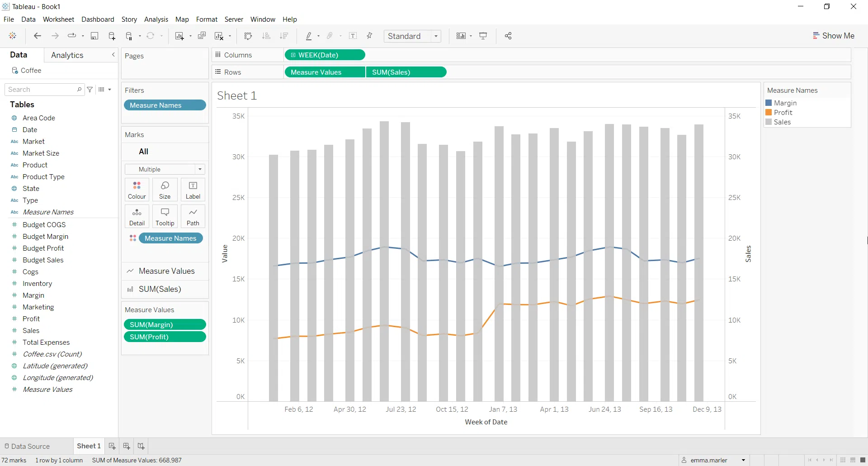
Task: Open the Highlight tool on the toolbar
Action: click(310, 36)
